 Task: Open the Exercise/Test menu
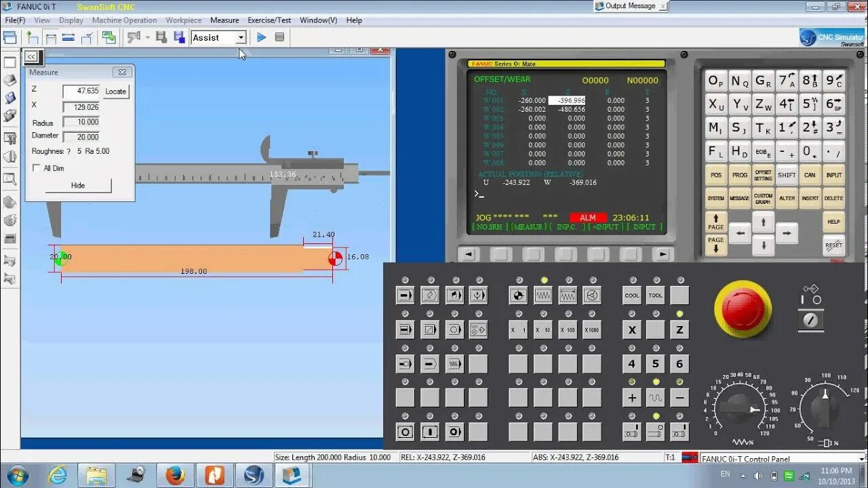pos(269,20)
